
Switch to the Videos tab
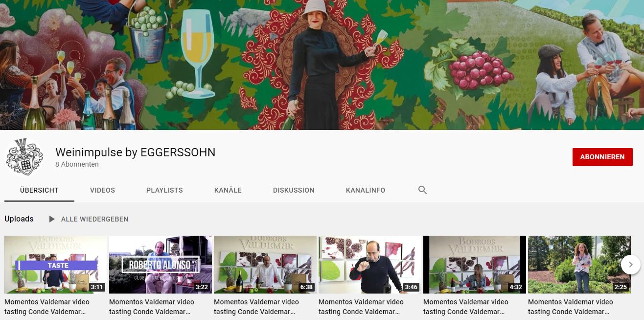[x=102, y=190]
